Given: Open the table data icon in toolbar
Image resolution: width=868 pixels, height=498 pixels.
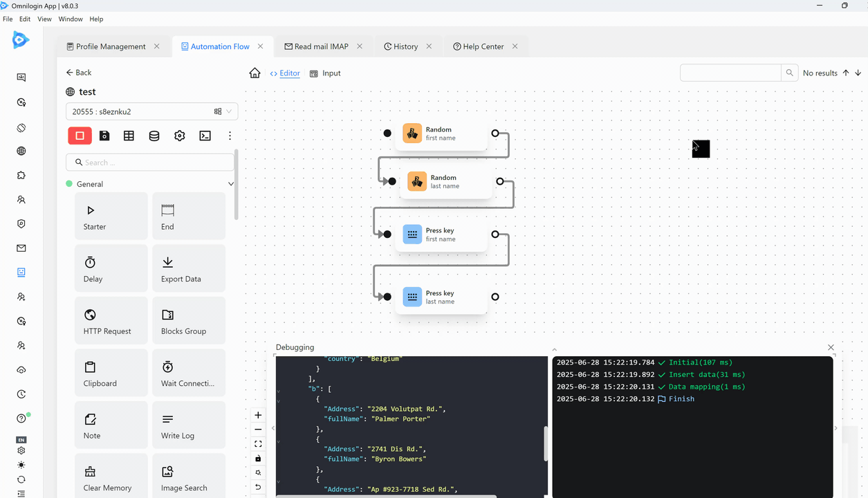Looking at the screenshot, I should (129, 136).
